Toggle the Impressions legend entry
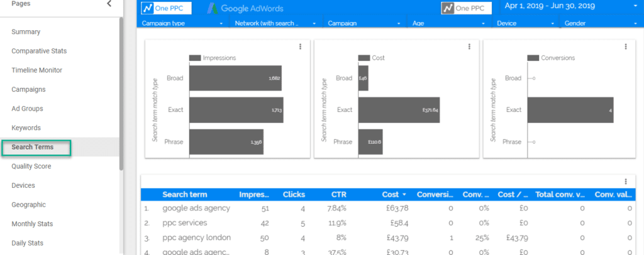Image resolution: width=644 pixels, height=255 pixels. tap(213, 58)
